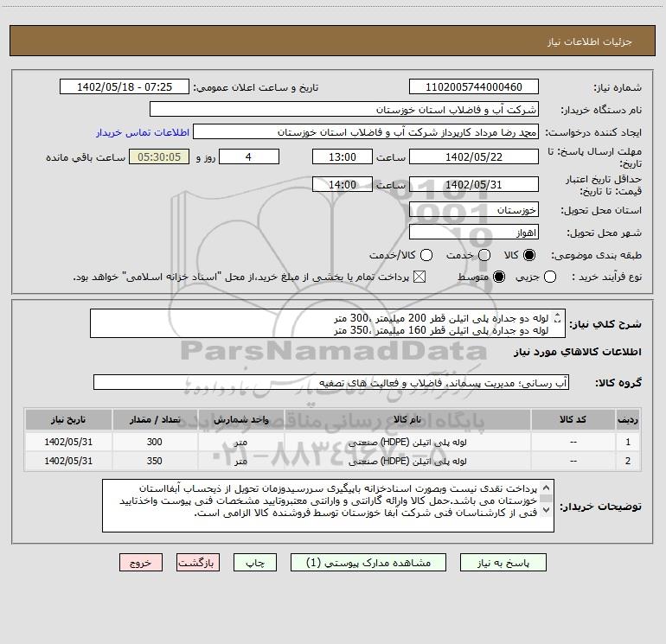Viewport: 666px width, 644px height.
Task: Click the نام دستگاه خریدار field
Action: [x=344, y=110]
